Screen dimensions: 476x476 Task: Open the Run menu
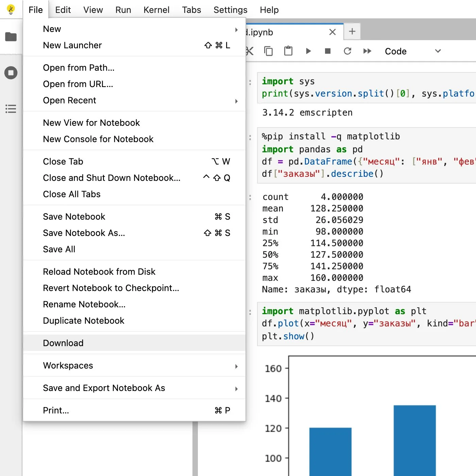[123, 10]
